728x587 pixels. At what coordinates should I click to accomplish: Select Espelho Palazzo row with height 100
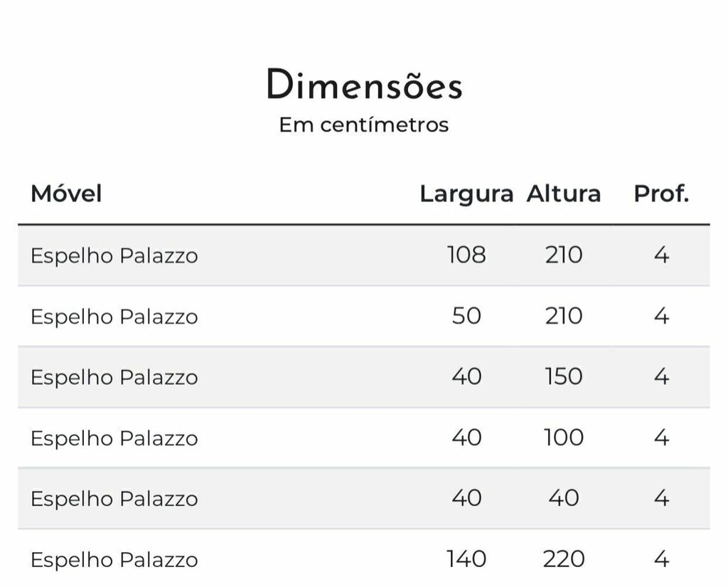(364, 438)
